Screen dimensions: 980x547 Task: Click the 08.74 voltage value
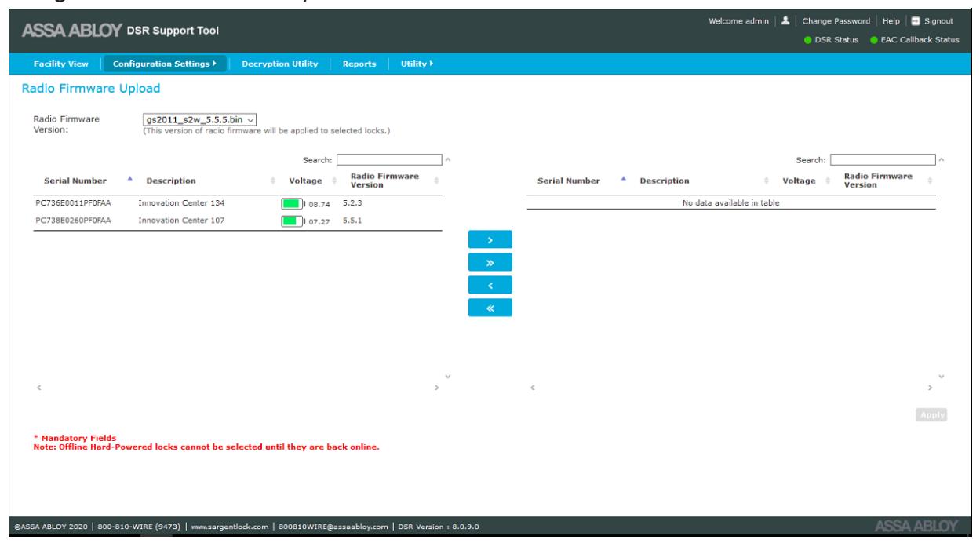[x=320, y=205]
